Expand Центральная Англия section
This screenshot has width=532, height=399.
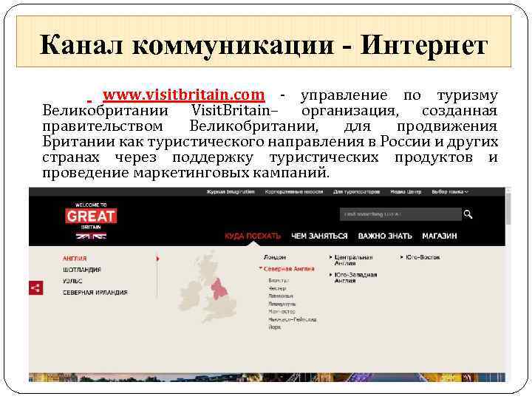coord(351,260)
